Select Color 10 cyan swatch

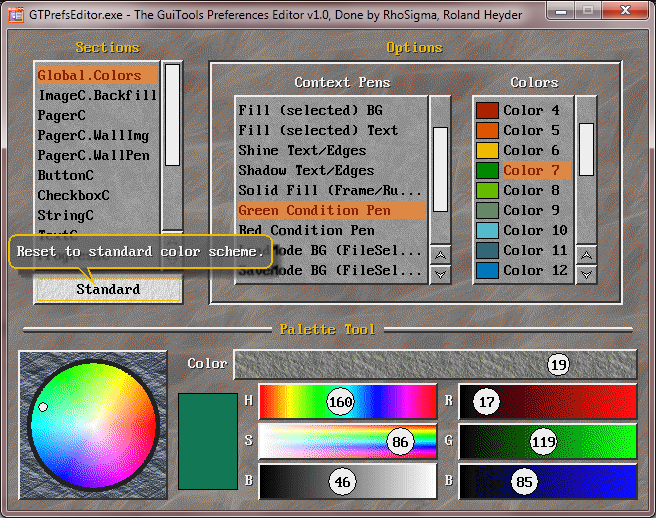[x=487, y=230]
